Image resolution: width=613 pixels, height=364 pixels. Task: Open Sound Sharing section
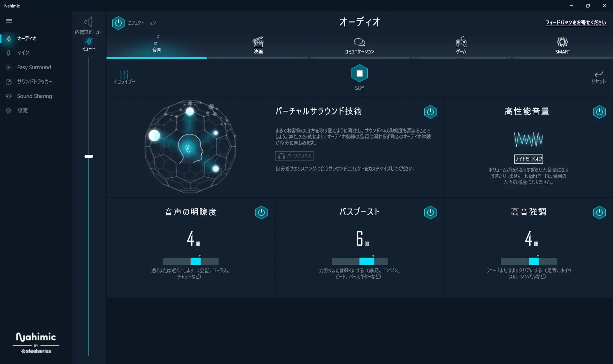pyautogui.click(x=34, y=96)
